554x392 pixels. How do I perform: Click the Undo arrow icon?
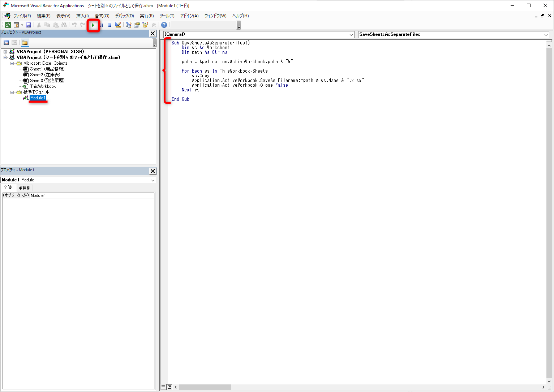click(x=74, y=25)
